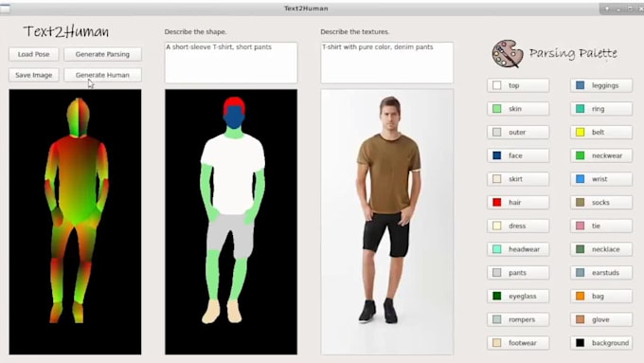Choose the leggings palette button
The height and width of the screenshot is (363, 644).
click(601, 85)
